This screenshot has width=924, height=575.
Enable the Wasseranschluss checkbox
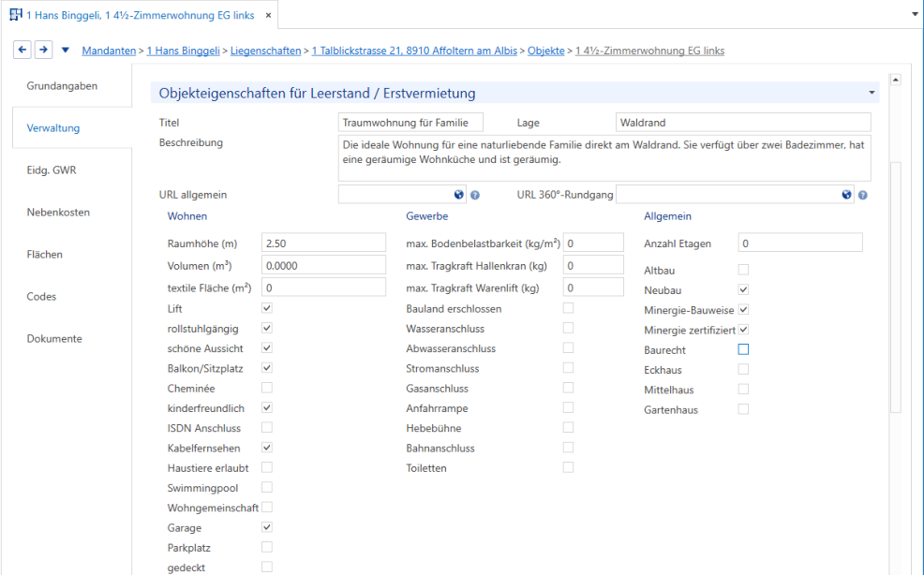tap(568, 328)
